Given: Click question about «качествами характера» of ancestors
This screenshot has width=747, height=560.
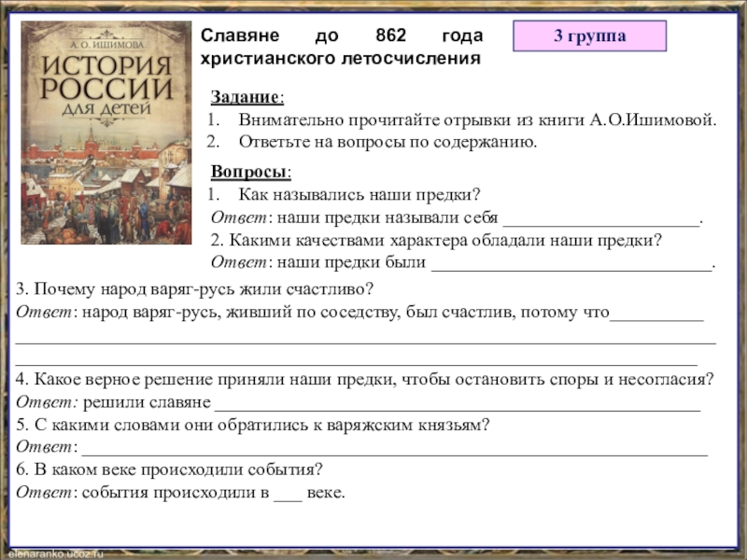Looking at the screenshot, I should coord(436,240).
